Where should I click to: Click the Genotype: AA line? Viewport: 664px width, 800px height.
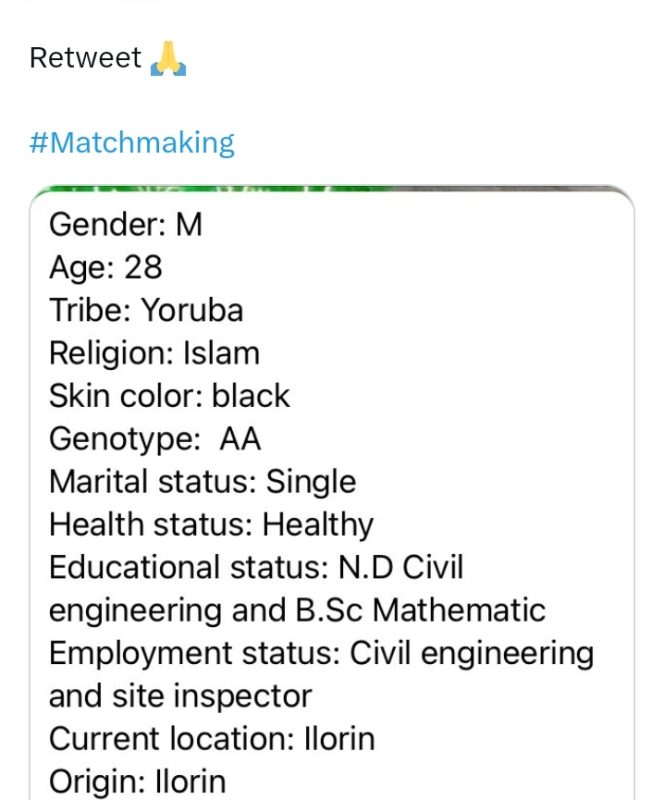155,439
